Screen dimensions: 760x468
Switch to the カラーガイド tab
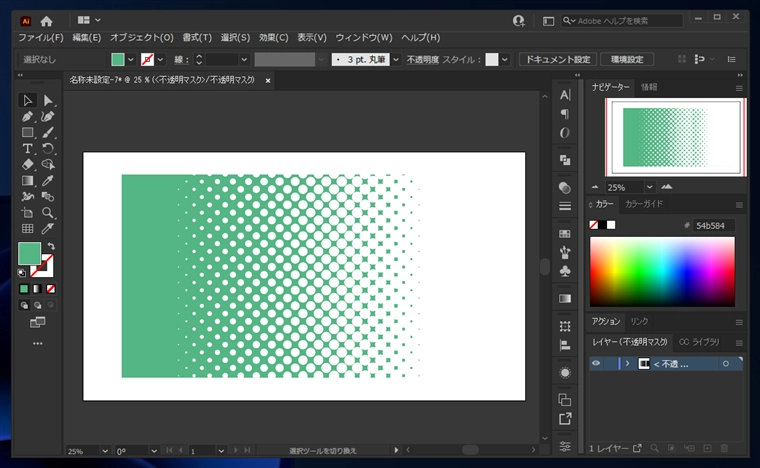pos(644,204)
